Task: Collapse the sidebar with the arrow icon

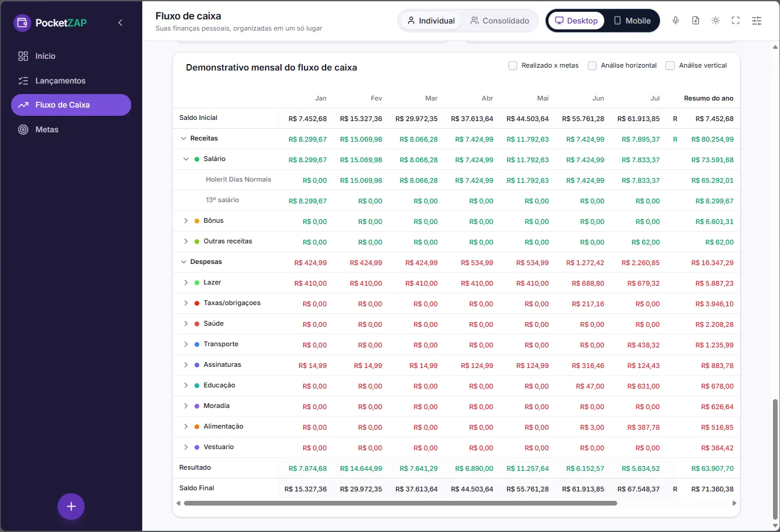Action: (120, 23)
